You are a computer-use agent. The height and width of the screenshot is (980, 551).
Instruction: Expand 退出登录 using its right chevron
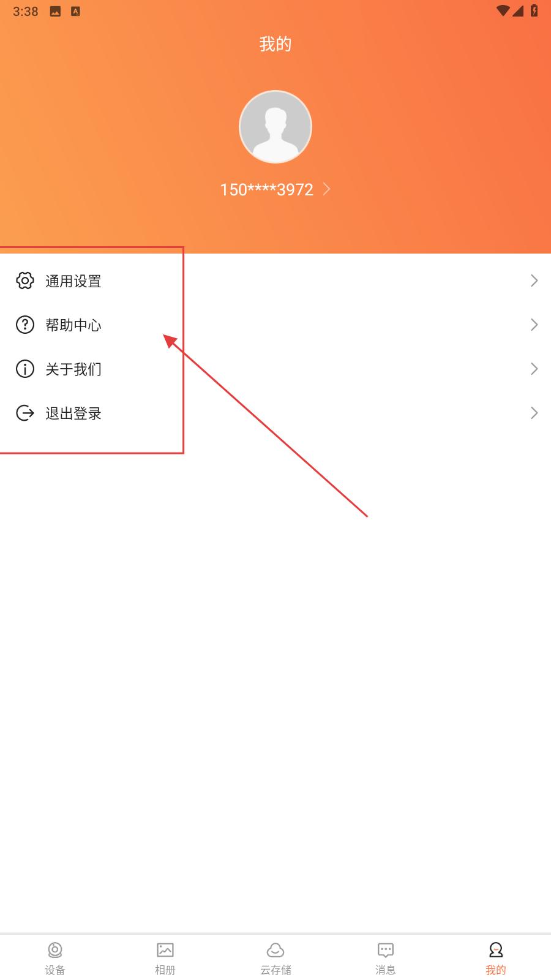point(534,413)
